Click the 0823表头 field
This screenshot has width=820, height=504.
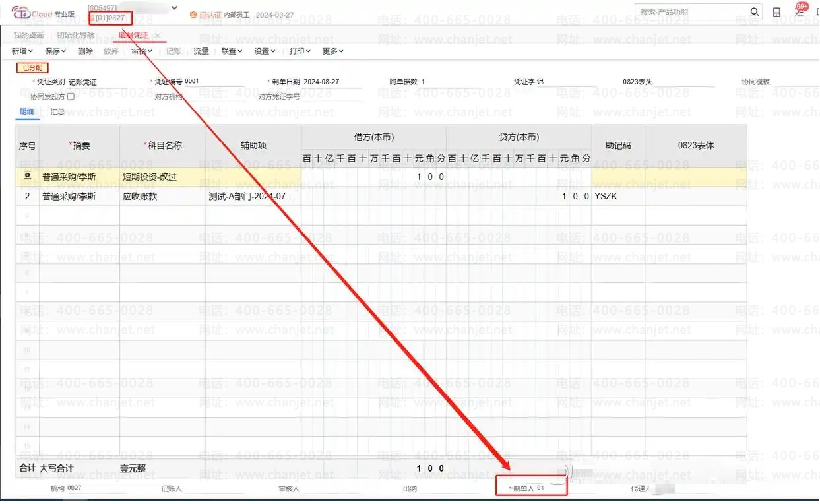coord(686,82)
